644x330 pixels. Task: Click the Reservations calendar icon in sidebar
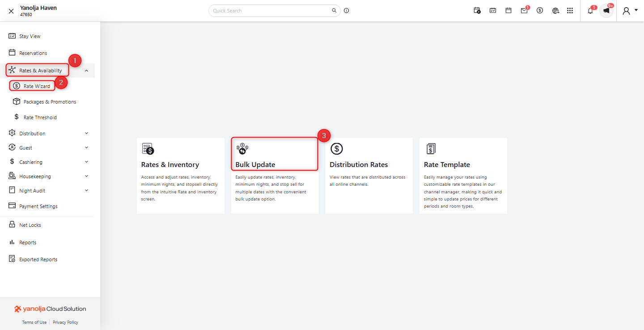[x=12, y=53]
